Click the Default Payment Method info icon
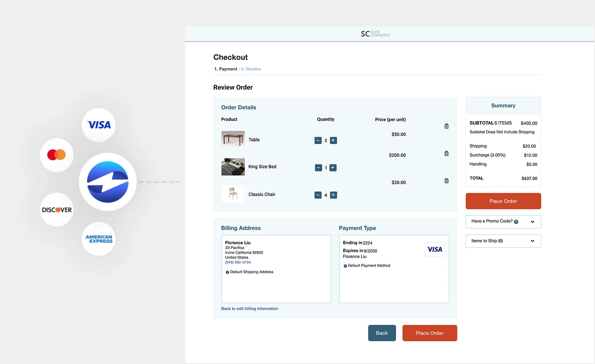This screenshot has width=595, height=364. pyautogui.click(x=345, y=266)
